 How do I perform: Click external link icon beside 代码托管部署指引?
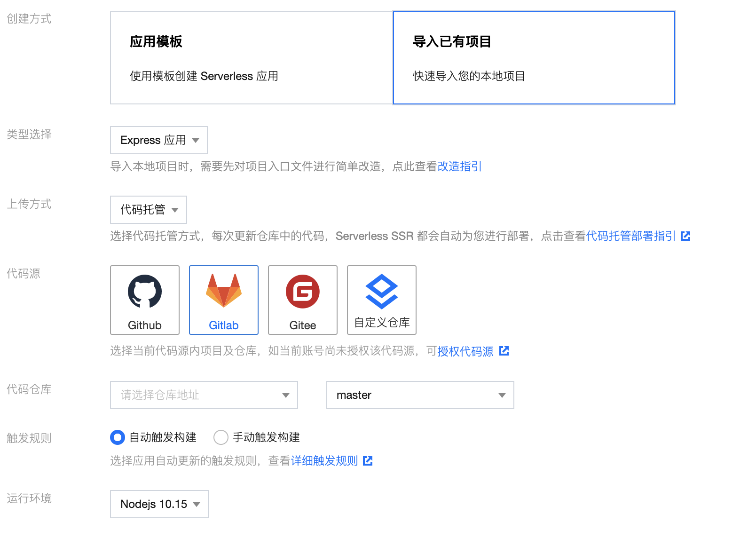coord(686,236)
